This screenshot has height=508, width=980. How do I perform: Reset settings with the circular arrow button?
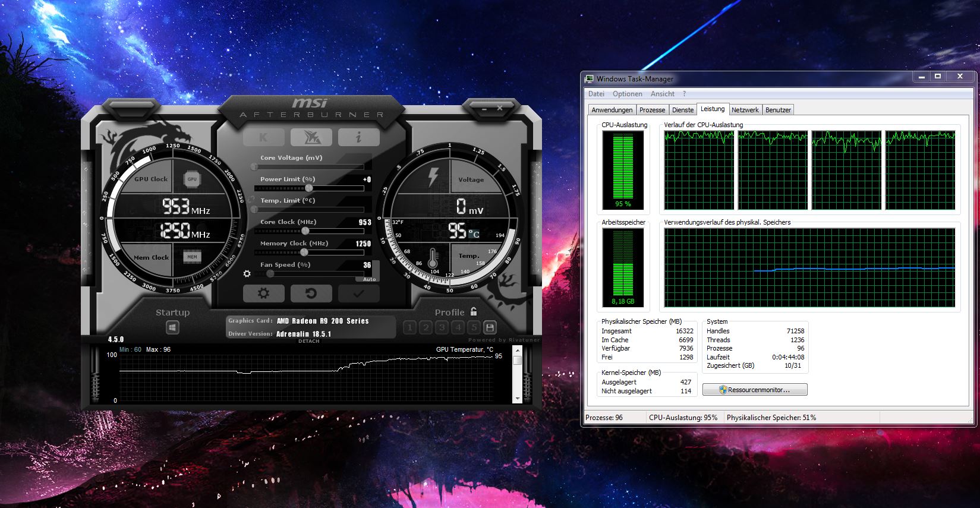tap(311, 293)
